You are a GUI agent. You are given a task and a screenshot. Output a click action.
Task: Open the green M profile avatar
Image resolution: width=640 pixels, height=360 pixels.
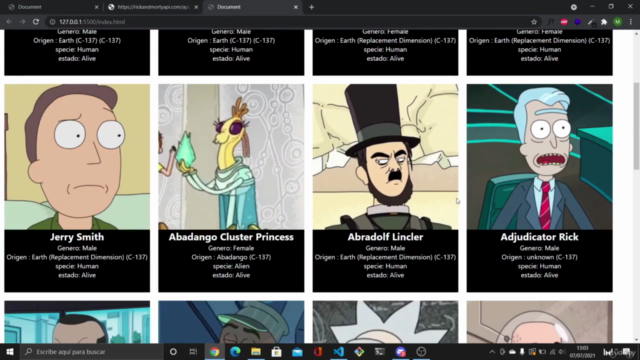618,22
